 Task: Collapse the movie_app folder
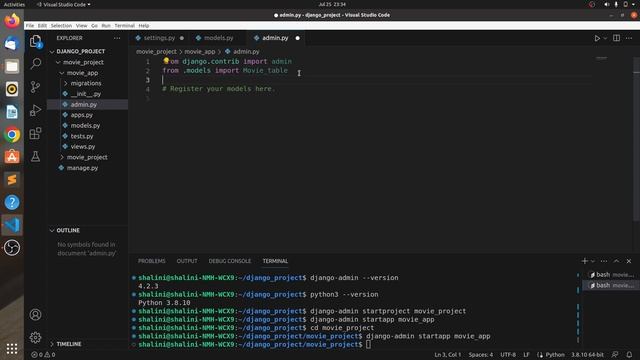point(62,73)
